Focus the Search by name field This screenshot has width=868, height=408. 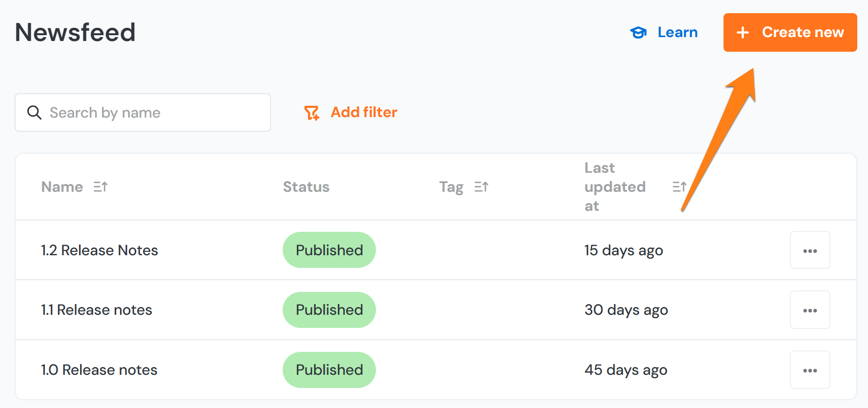[x=151, y=113]
